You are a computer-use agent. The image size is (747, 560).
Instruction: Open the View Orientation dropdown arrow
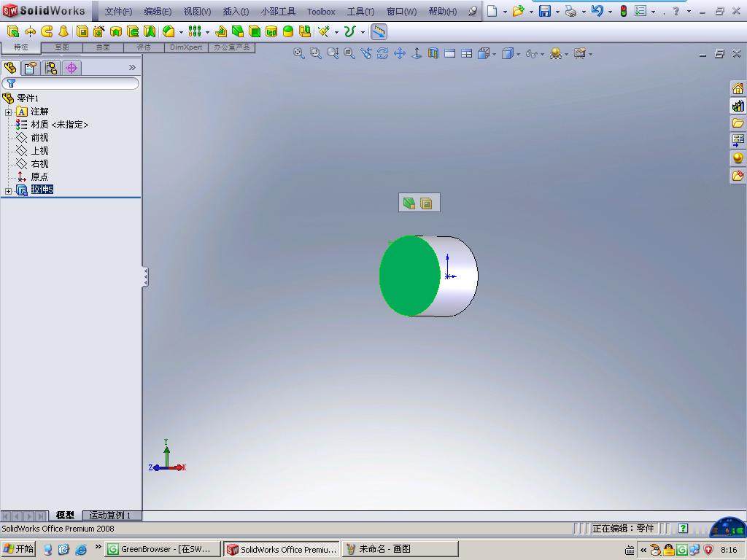(x=494, y=54)
